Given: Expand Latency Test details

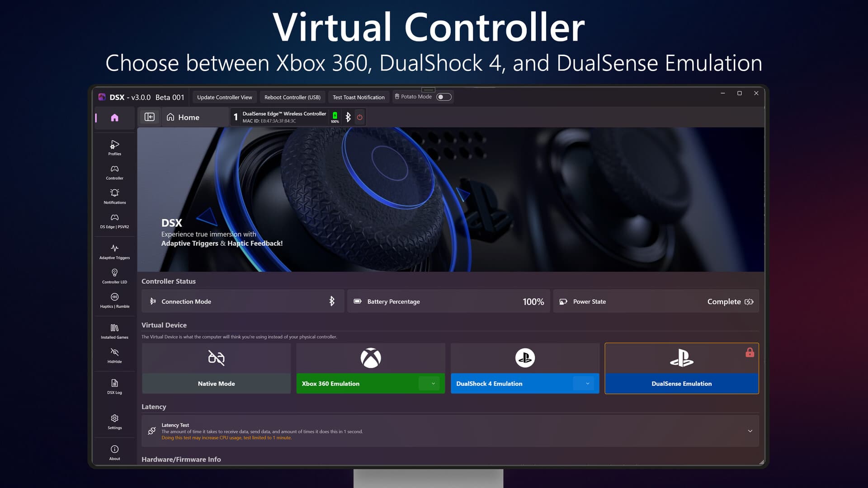Looking at the screenshot, I should pyautogui.click(x=750, y=430).
